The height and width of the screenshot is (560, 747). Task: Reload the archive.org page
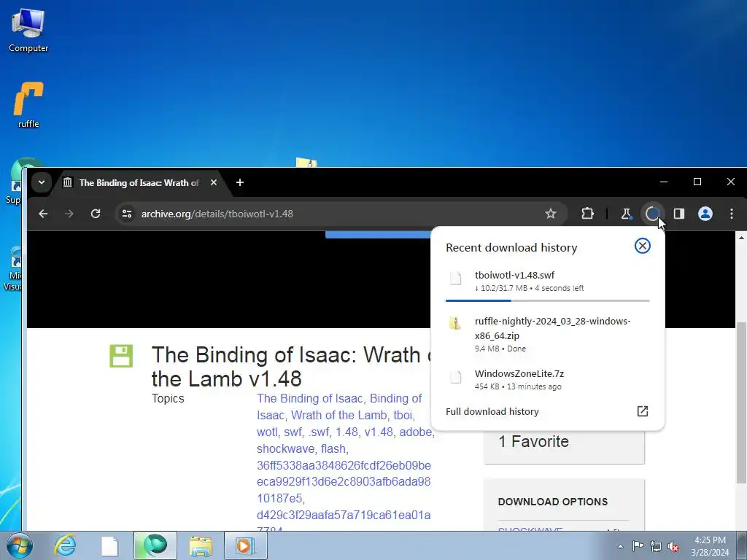pos(96,214)
